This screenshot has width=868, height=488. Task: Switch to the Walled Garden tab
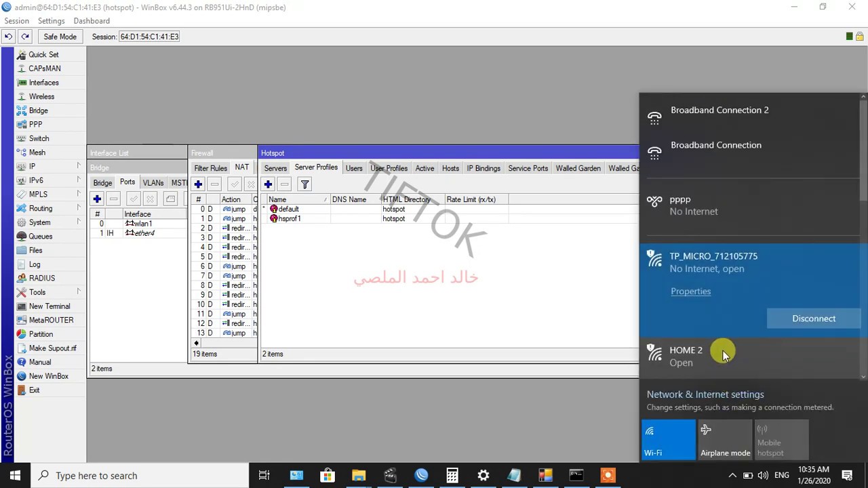click(578, 168)
